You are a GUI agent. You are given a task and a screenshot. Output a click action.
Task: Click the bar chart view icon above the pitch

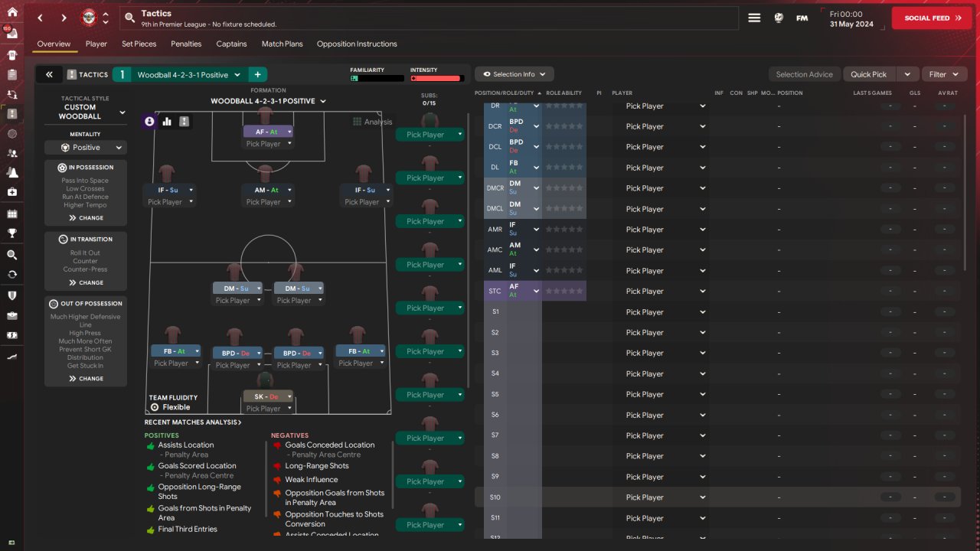point(167,121)
